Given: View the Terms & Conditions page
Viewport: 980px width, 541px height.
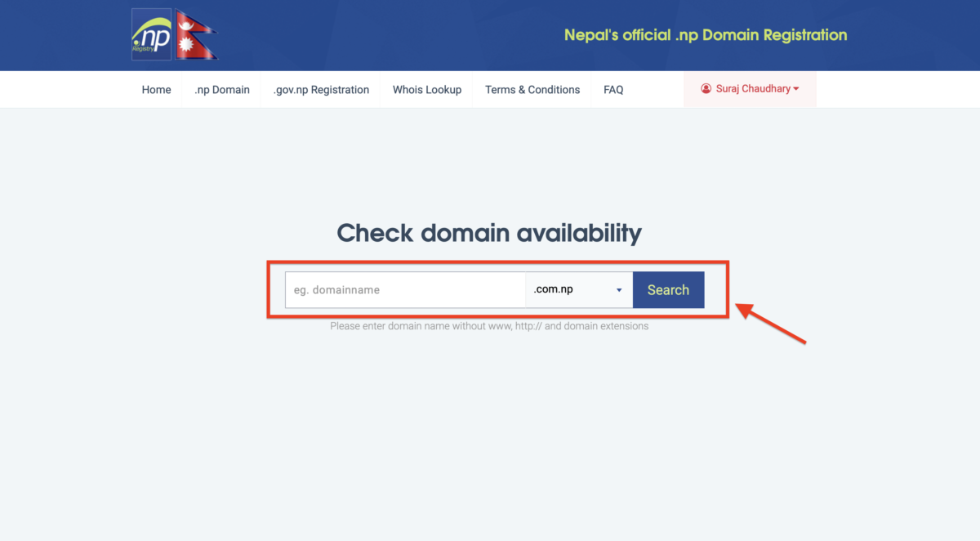Looking at the screenshot, I should coord(532,89).
